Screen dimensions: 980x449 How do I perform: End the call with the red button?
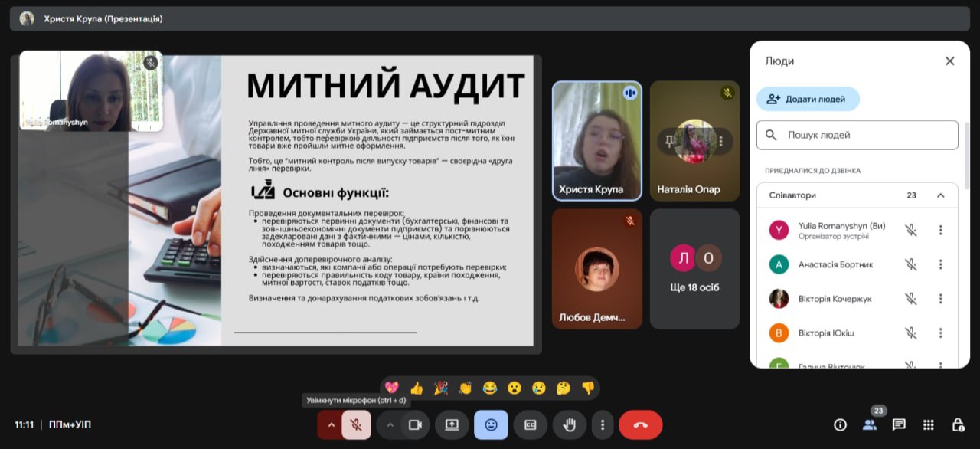[640, 424]
